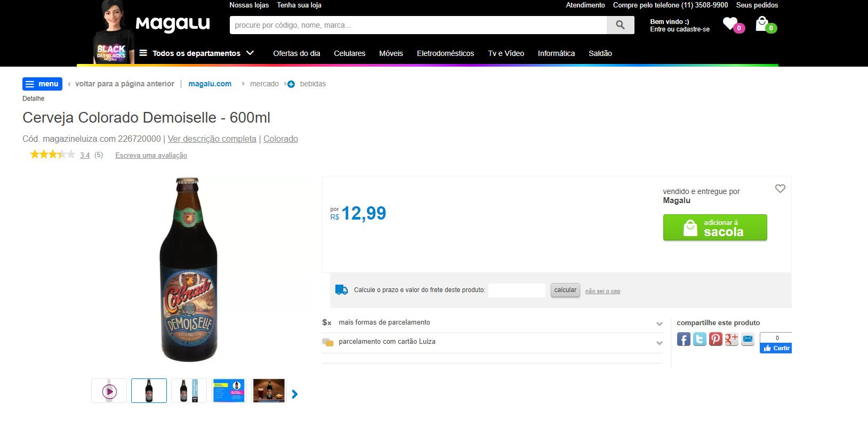Open Eletrodomésticos menu item
The image size is (868, 428).
point(445,53)
